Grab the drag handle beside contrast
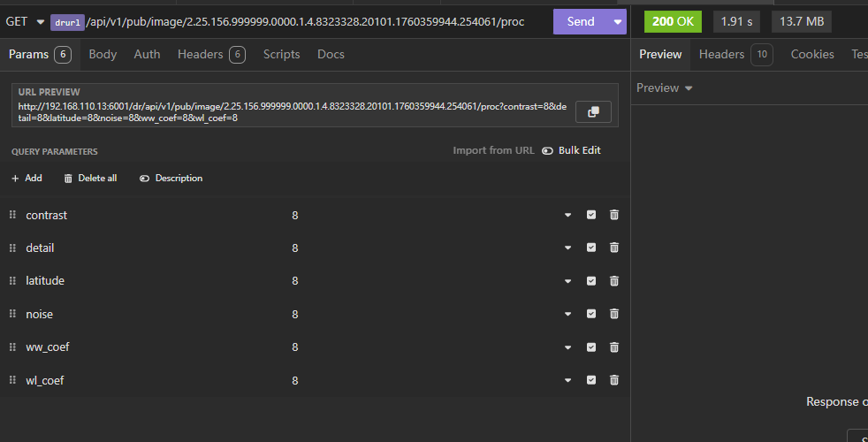868x442 pixels. click(x=12, y=215)
